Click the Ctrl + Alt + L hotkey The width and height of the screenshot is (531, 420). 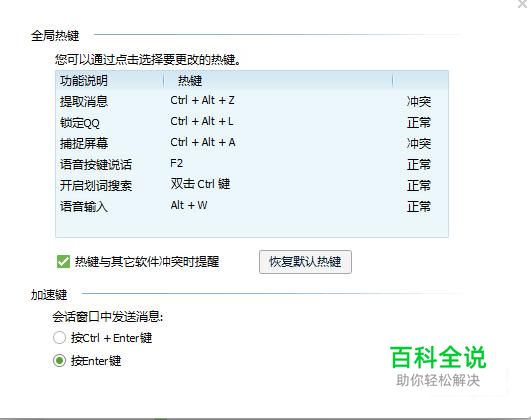(x=202, y=121)
